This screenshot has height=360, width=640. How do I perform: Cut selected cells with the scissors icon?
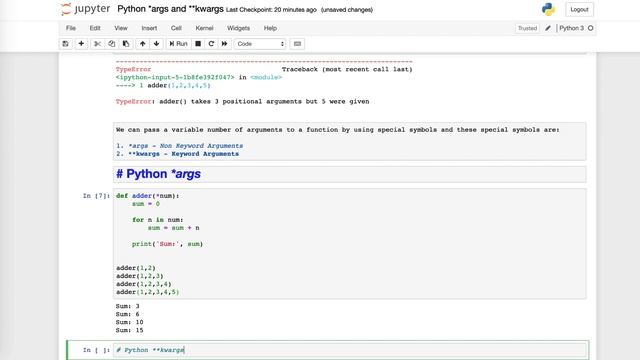(97, 44)
